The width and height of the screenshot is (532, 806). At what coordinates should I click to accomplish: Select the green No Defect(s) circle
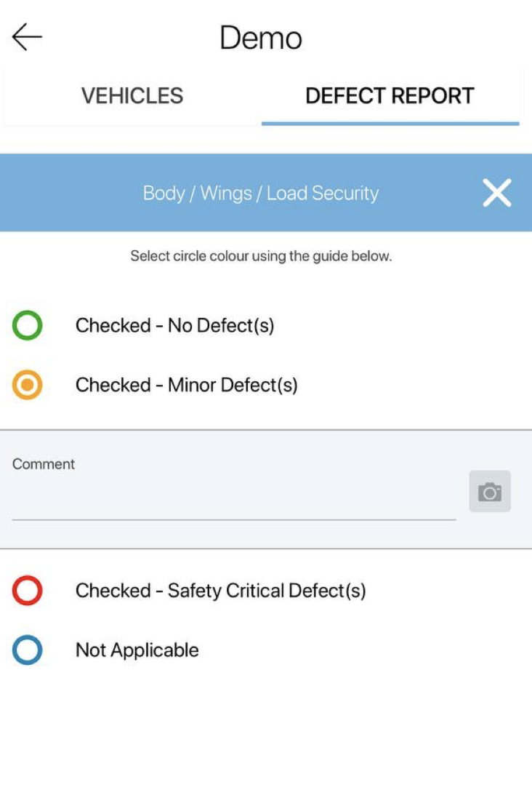point(28,325)
